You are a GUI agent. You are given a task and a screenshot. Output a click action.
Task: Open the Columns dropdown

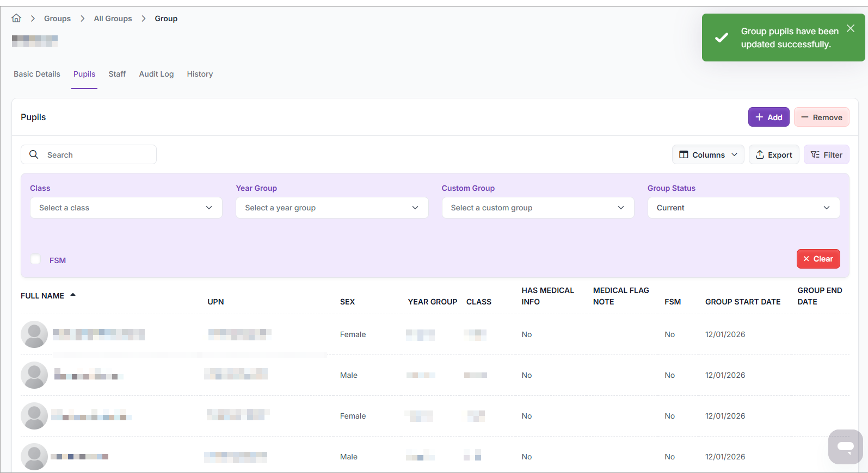point(707,155)
